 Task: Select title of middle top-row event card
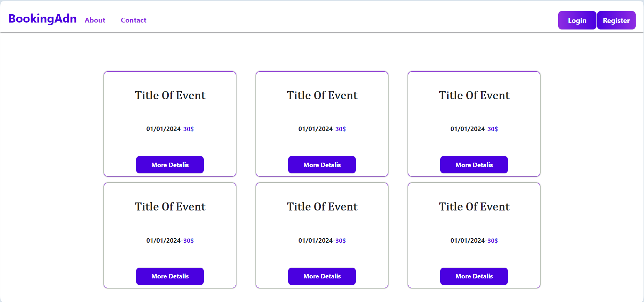pyautogui.click(x=322, y=95)
